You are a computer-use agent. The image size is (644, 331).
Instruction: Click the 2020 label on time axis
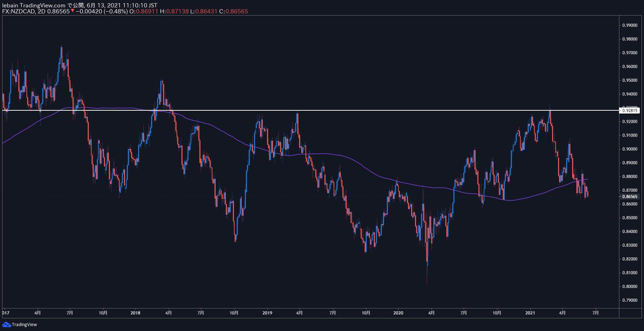click(x=398, y=313)
